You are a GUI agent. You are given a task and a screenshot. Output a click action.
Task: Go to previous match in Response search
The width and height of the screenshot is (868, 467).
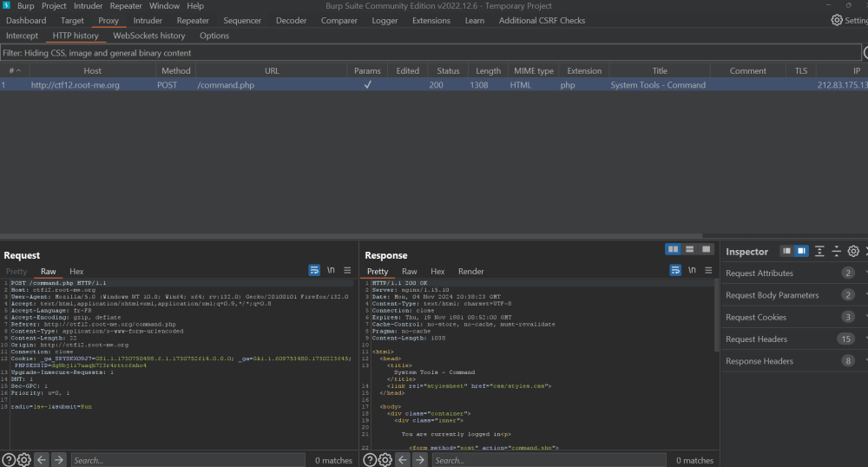click(x=403, y=460)
